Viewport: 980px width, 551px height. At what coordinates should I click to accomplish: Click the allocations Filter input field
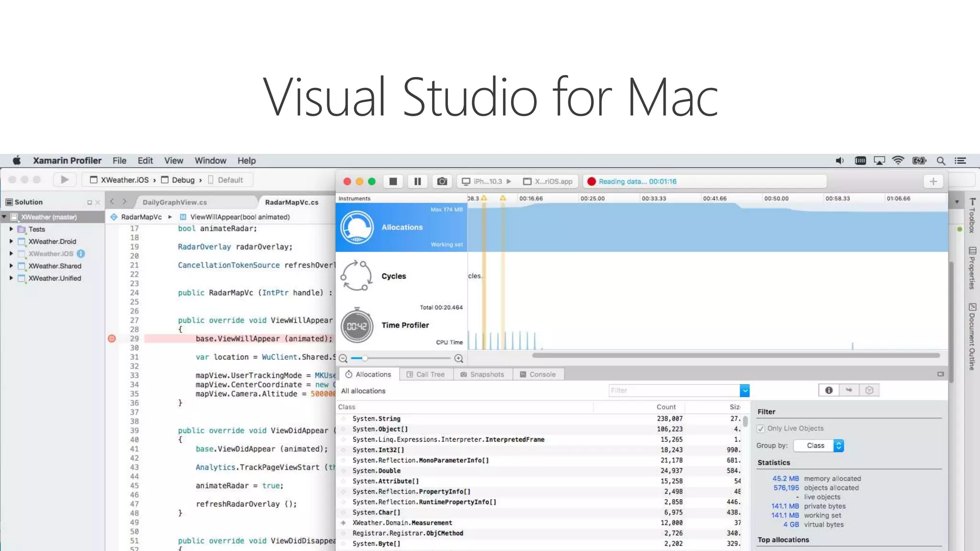[674, 390]
